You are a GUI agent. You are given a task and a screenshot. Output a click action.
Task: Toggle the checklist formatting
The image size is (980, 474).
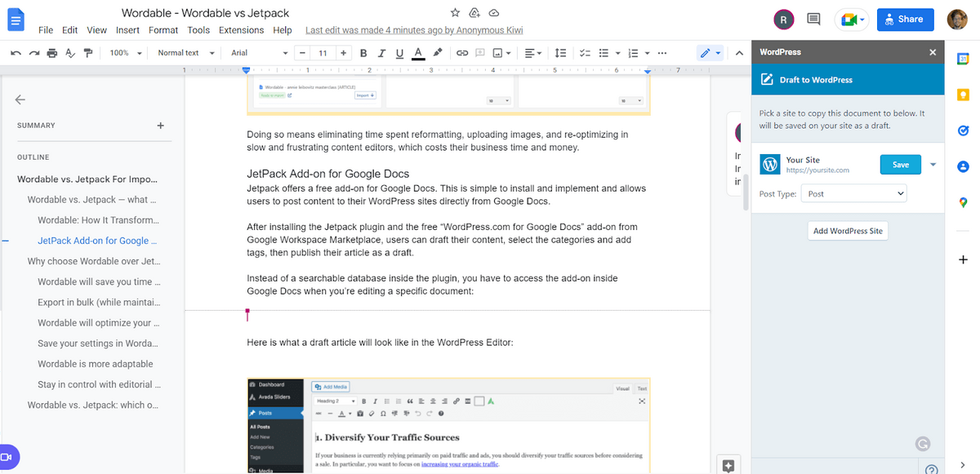click(x=585, y=52)
